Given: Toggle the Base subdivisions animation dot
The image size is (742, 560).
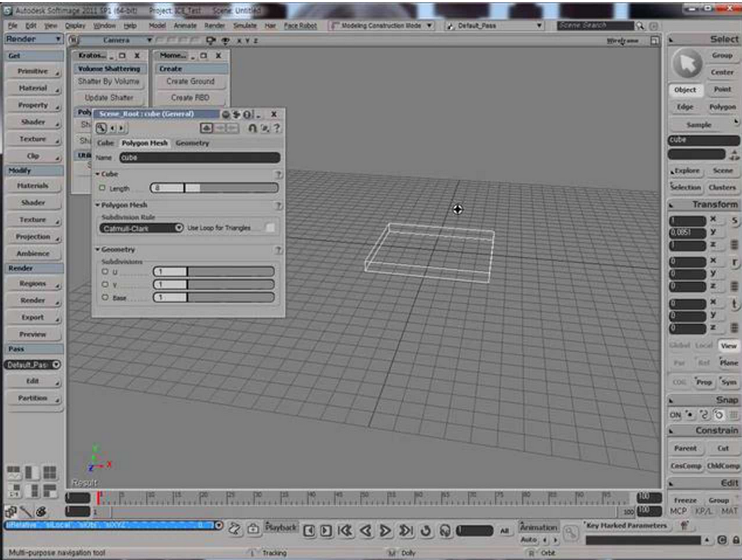Looking at the screenshot, I should pyautogui.click(x=105, y=297).
